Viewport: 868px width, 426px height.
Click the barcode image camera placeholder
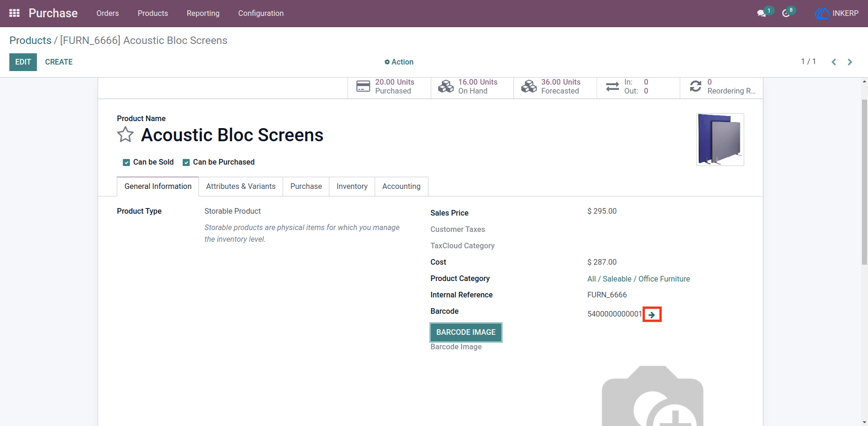pyautogui.click(x=652, y=396)
